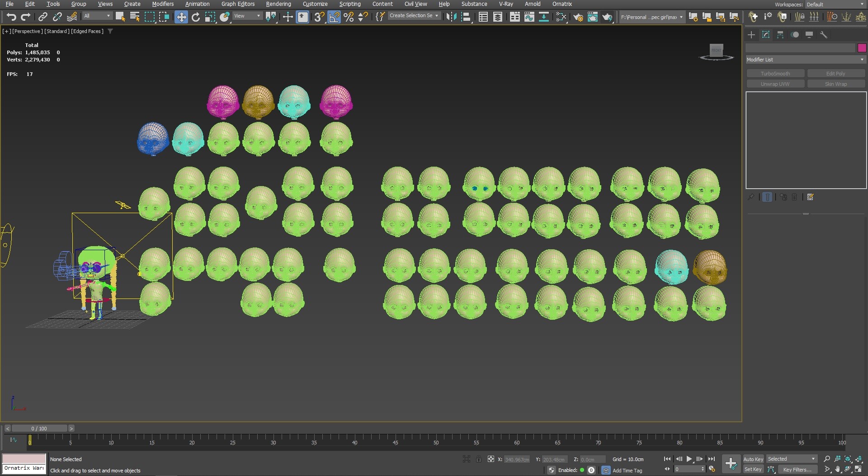The image size is (868, 476).
Task: Toggle Auto Key animation mode
Action: pyautogui.click(x=753, y=459)
